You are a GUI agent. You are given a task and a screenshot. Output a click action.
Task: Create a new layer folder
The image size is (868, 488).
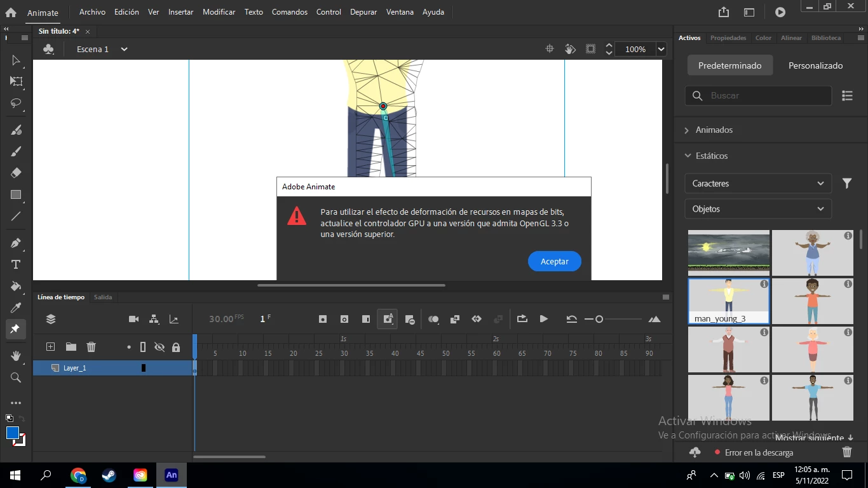point(71,347)
